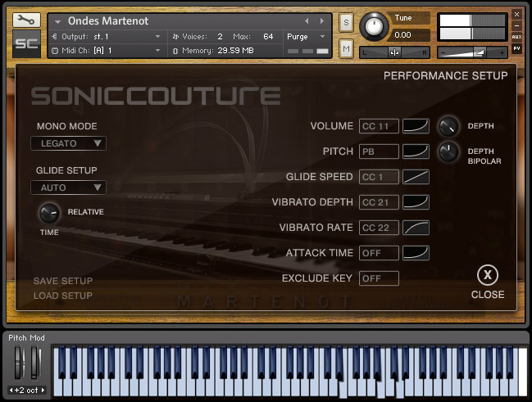Screen dimensions: 532x402
Task: Click the RELATIVE label text
Action: [86, 212]
